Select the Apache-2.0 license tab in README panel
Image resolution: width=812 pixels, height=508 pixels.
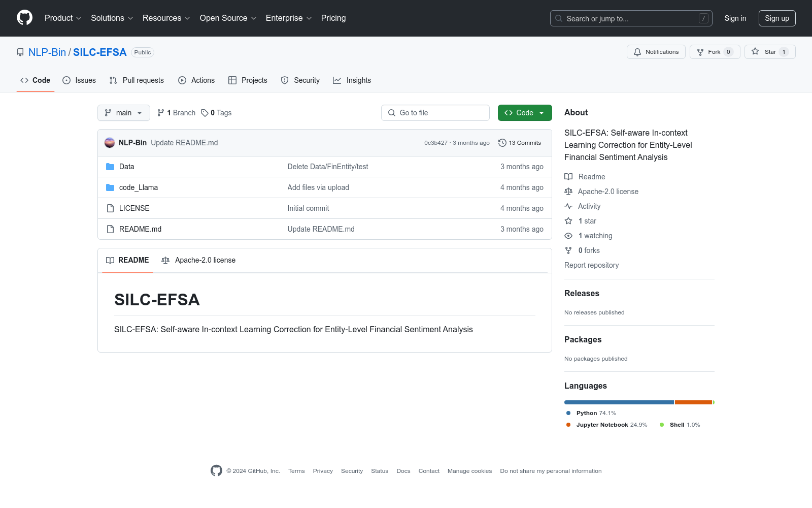click(x=198, y=260)
